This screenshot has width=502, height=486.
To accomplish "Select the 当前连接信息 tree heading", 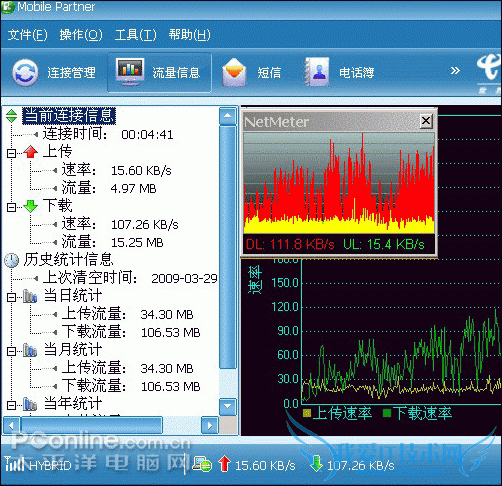I will pos(69,116).
